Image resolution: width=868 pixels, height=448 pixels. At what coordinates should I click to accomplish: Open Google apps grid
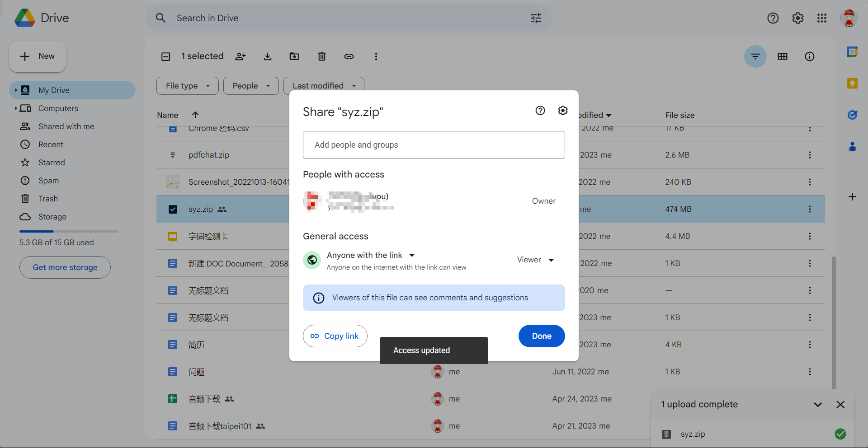[x=821, y=18]
